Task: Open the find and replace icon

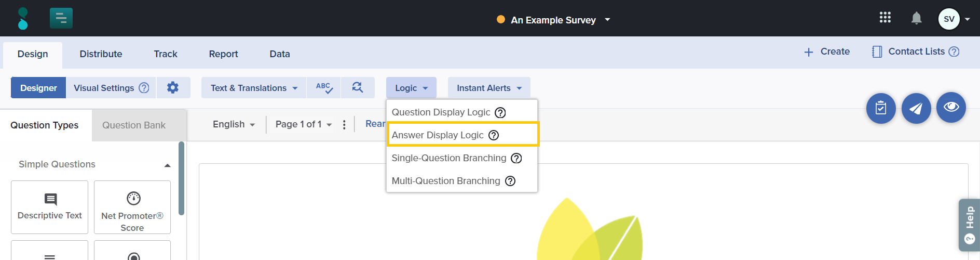Action: pos(358,88)
